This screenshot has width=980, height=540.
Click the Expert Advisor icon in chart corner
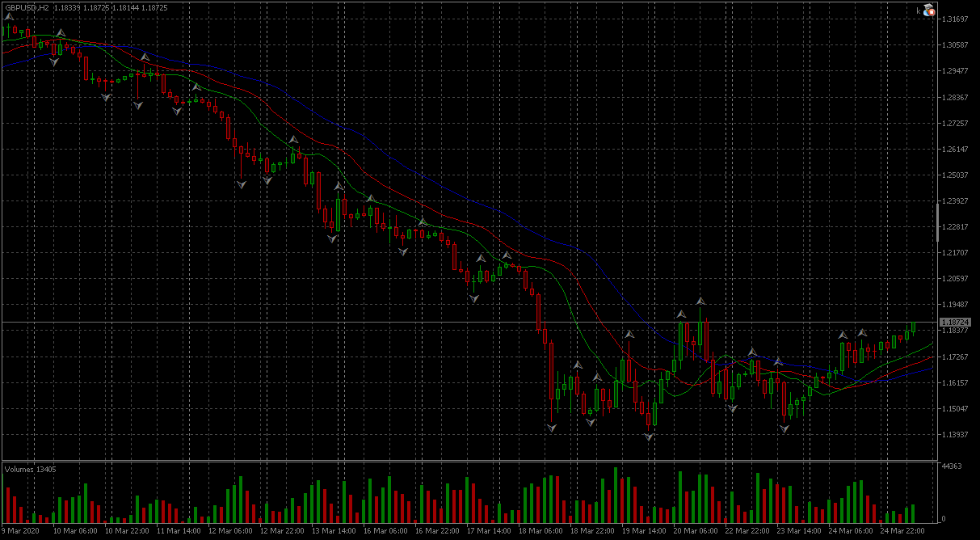(x=928, y=11)
